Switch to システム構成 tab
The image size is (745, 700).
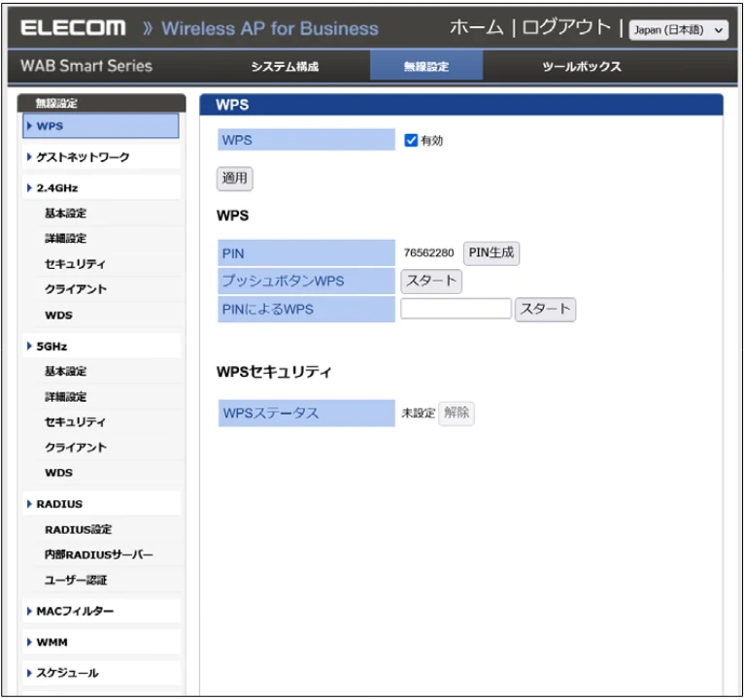tap(285, 66)
